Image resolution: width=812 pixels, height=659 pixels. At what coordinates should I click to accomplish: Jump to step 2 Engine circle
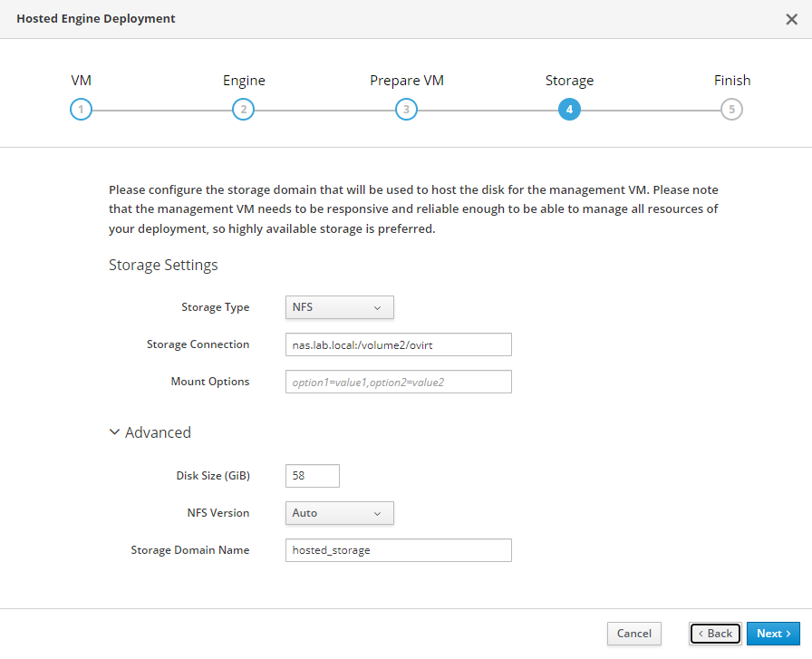tap(243, 110)
